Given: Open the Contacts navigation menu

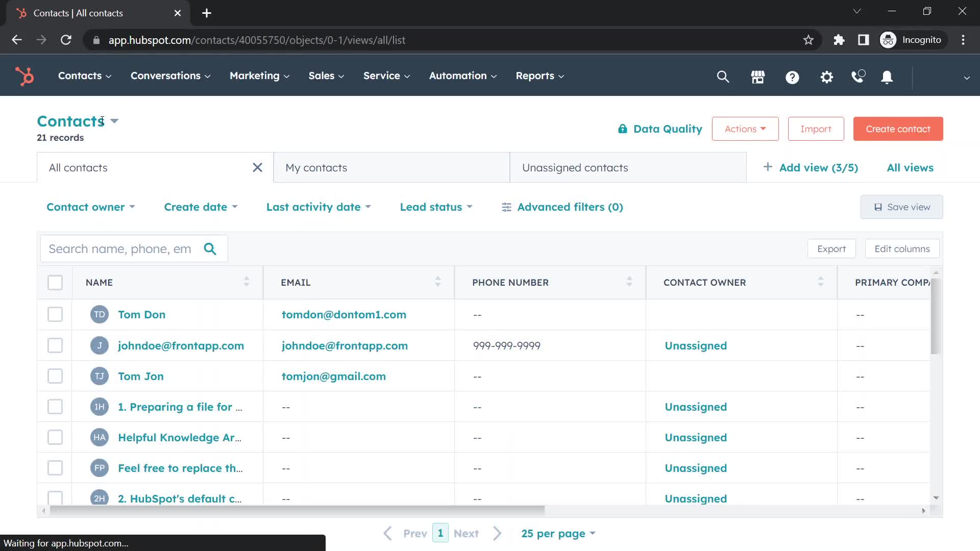Looking at the screenshot, I should [x=85, y=76].
